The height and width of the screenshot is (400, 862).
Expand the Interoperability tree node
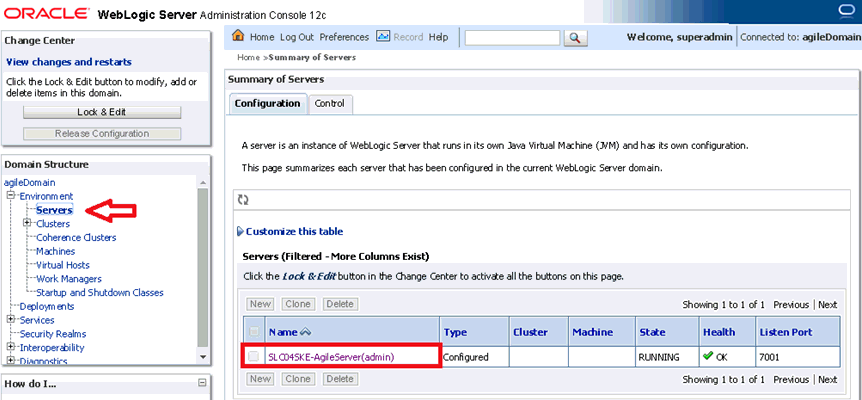coord(10,347)
